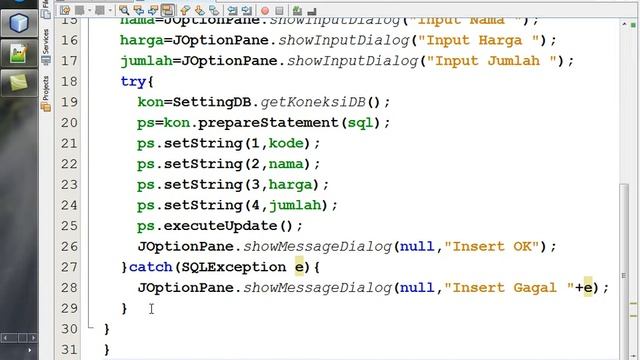Click variable 'kode' on line 21
The image size is (640, 360).
(x=286, y=143)
